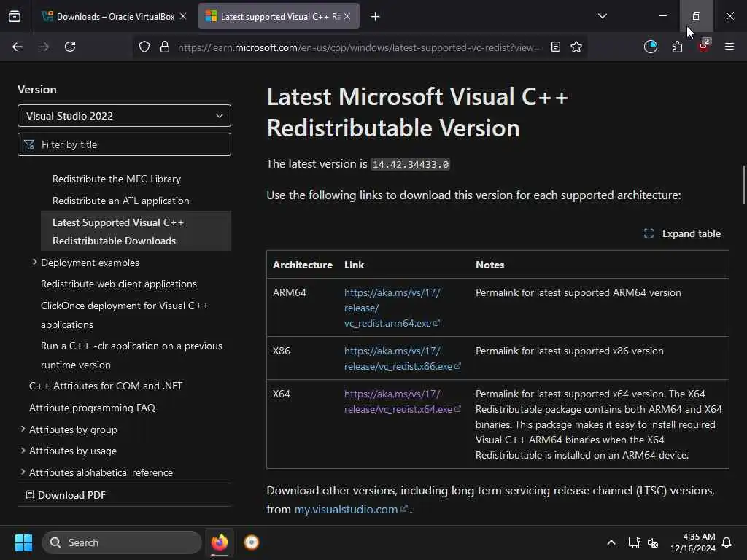This screenshot has height=560, width=747.
Task: Click the page vertical scrollbar thumb
Action: pyautogui.click(x=743, y=184)
